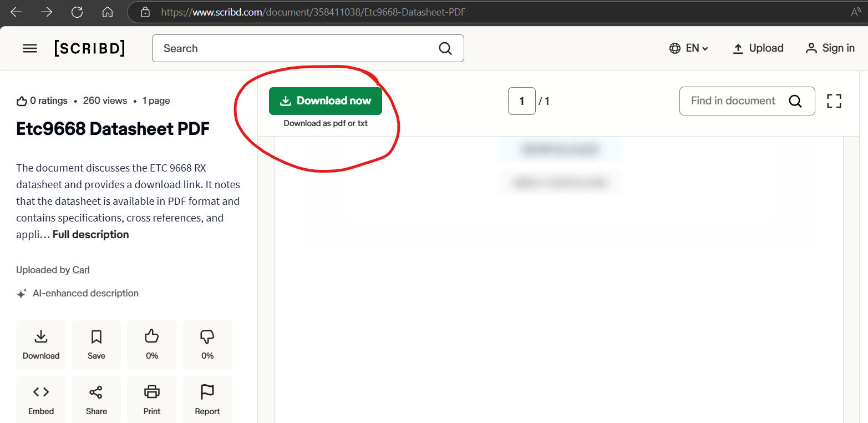This screenshot has width=868, height=423.
Task: Open the Scribd hamburger menu
Action: coord(30,48)
